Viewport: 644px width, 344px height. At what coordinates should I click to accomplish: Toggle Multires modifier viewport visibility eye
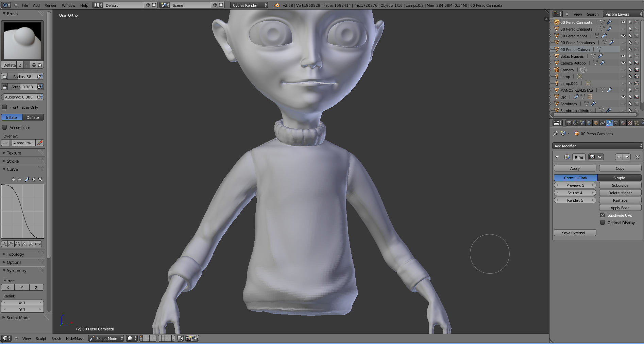[600, 157]
